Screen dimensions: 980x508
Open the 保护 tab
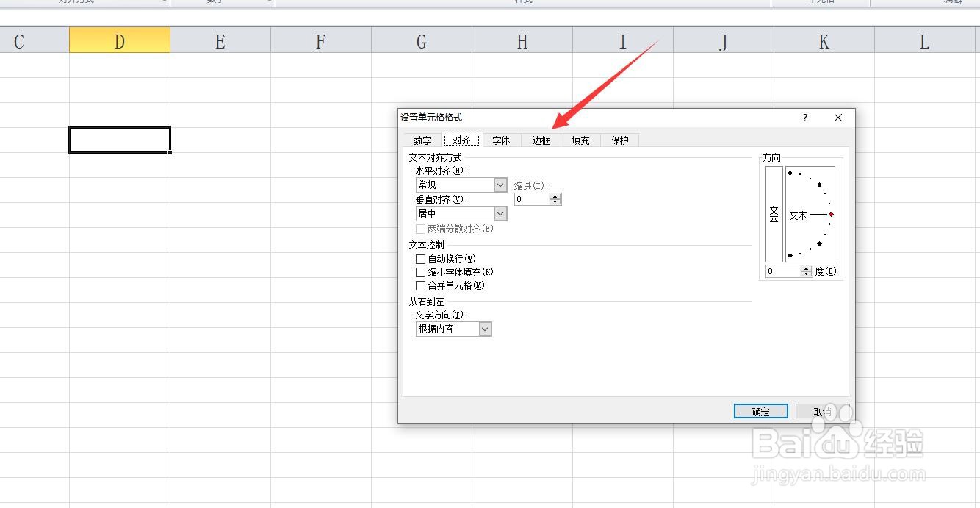[619, 140]
